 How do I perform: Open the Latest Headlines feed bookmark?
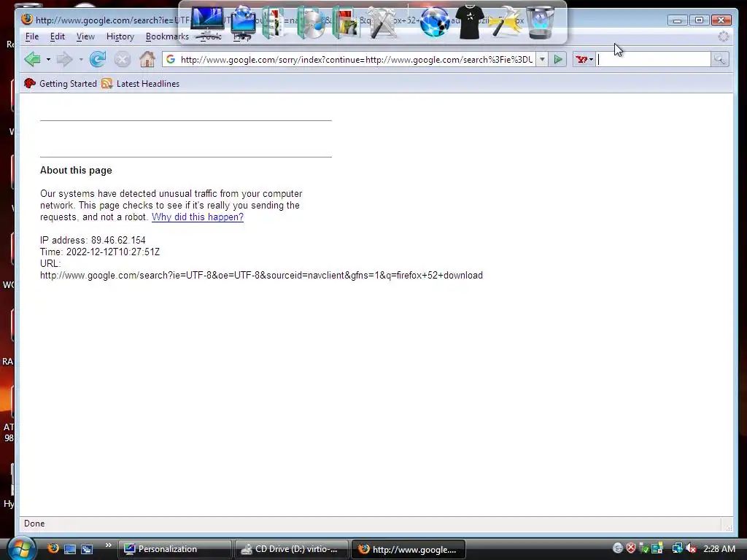[x=141, y=84]
